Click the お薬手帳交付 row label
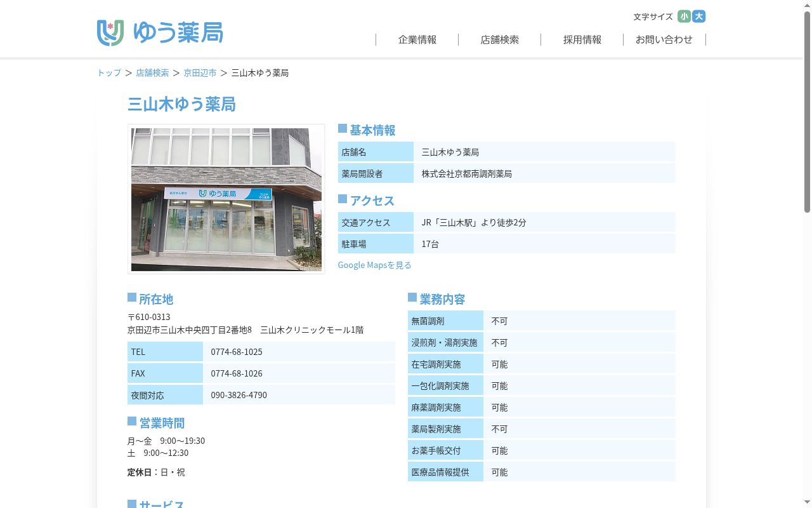This screenshot has width=812, height=508. (445, 451)
